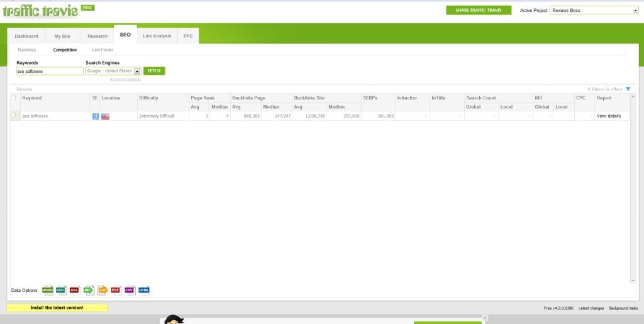Click the 0 filters in effect text

coord(605,89)
